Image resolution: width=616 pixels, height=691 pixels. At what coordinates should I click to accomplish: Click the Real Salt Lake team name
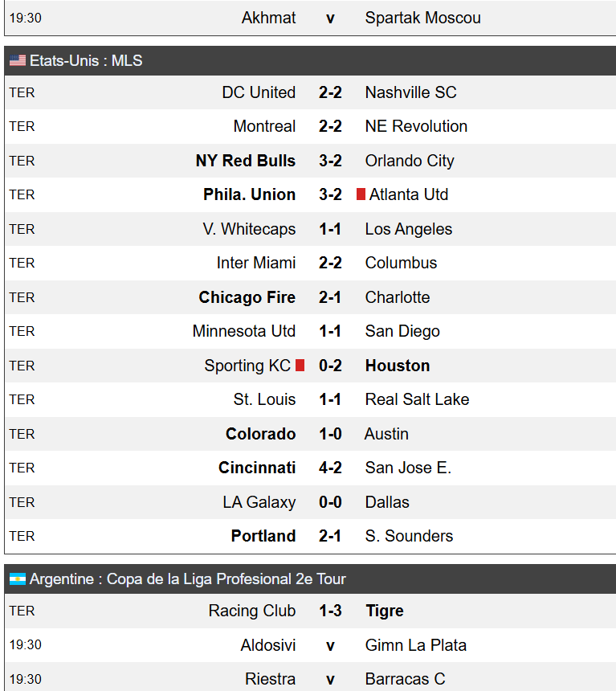(x=418, y=399)
